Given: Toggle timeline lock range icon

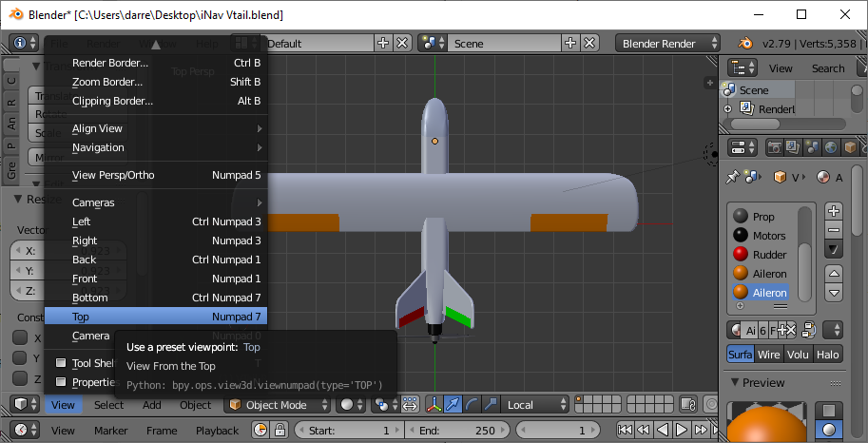Looking at the screenshot, I should [280, 430].
